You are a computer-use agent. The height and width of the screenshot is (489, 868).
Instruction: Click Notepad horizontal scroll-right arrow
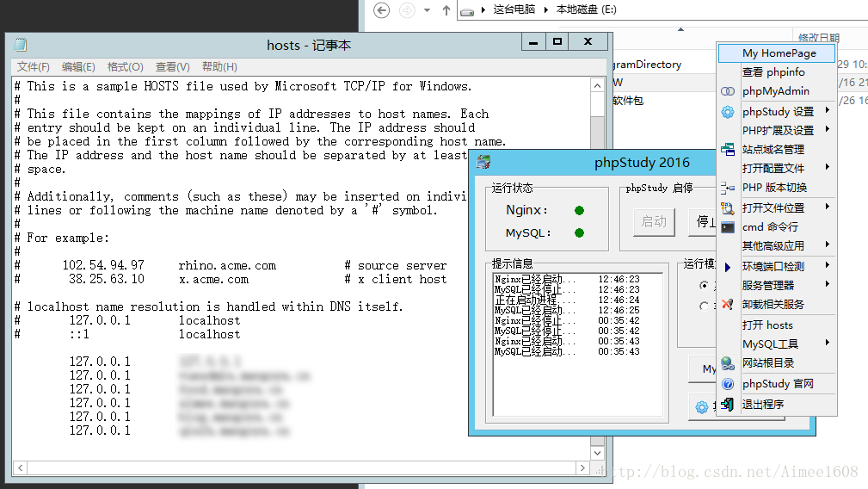click(x=582, y=468)
